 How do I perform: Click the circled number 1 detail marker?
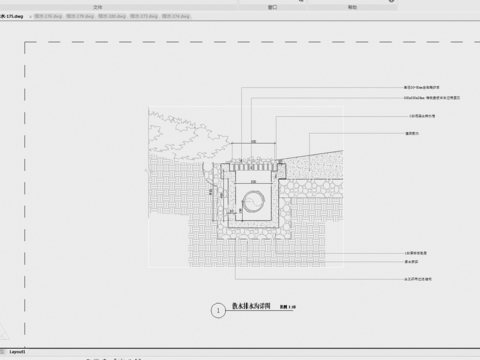[x=218, y=311]
